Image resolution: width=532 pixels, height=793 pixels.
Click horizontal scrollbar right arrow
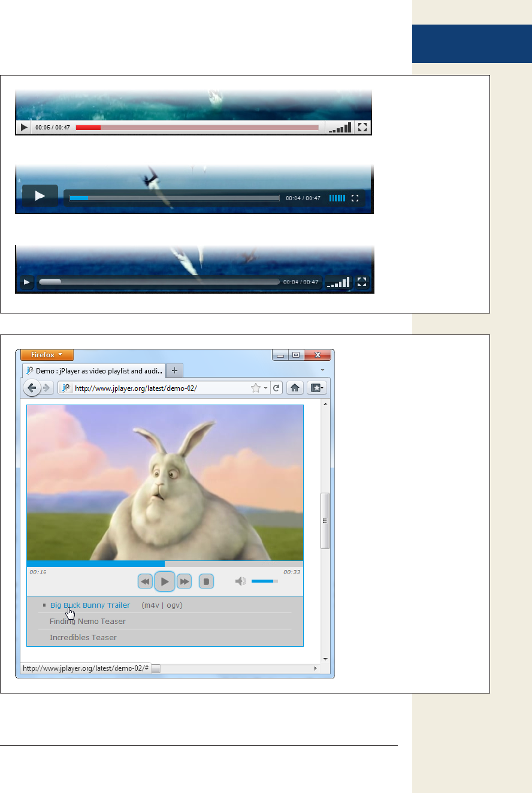(316, 668)
